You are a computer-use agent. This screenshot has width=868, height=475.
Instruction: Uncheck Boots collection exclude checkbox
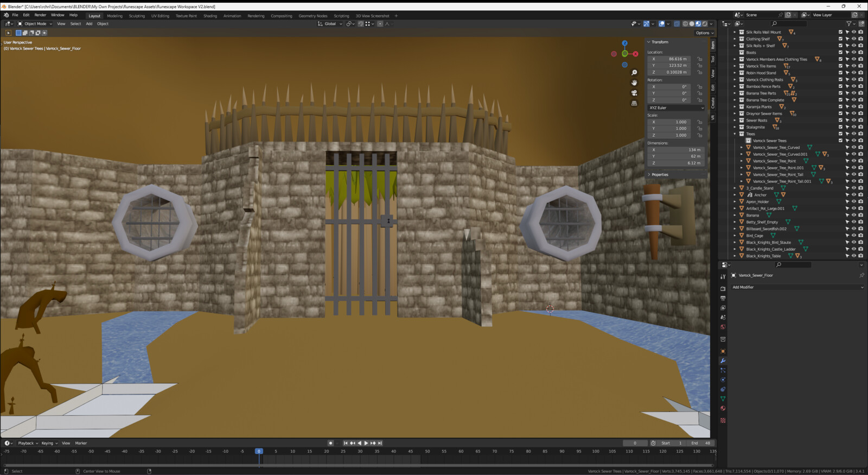point(840,53)
